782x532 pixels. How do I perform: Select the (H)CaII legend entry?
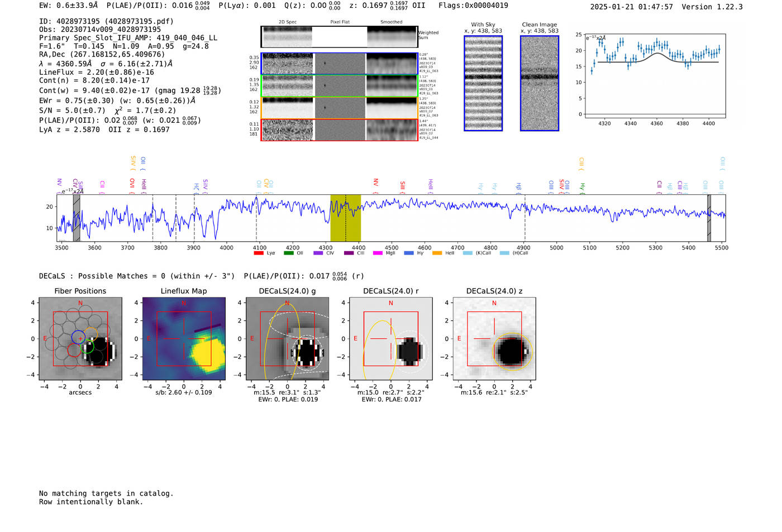point(514,253)
